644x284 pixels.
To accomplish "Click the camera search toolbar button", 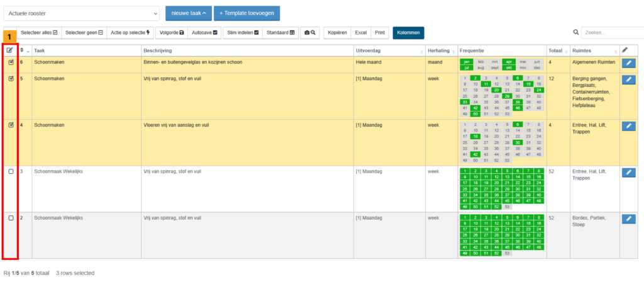I will pos(310,32).
